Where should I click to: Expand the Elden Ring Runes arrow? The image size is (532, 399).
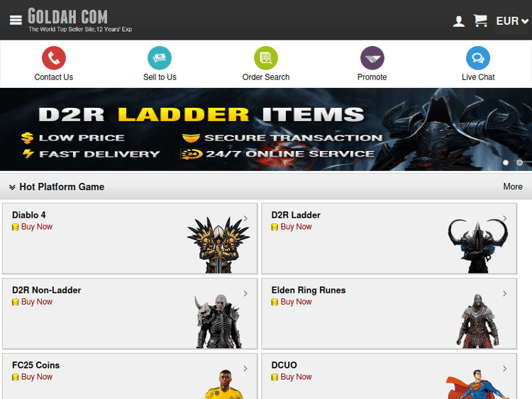pos(505,293)
